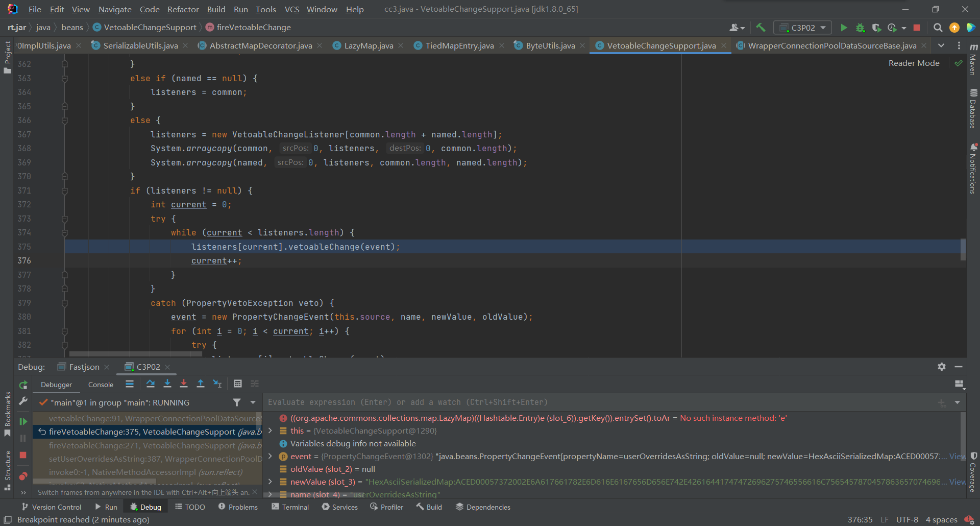Image resolution: width=980 pixels, height=526 pixels.
Task: Switch to ByteUtils.java editor tab
Action: click(550, 45)
